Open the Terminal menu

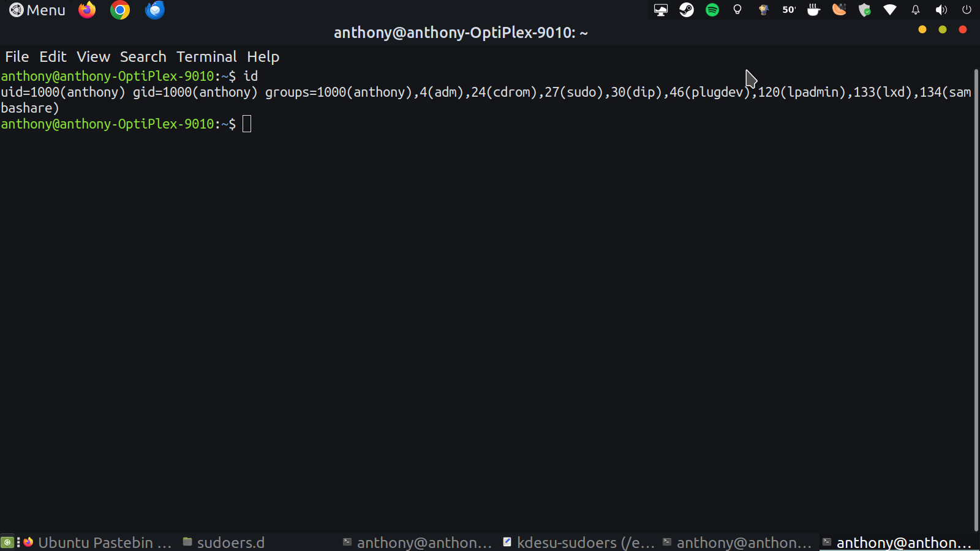click(x=206, y=57)
